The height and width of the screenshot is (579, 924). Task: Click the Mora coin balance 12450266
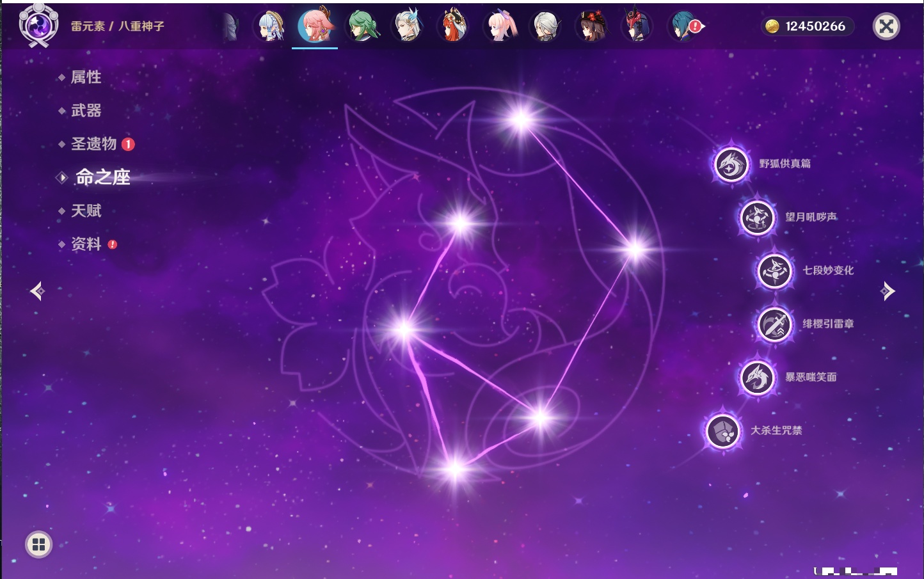[x=808, y=26]
